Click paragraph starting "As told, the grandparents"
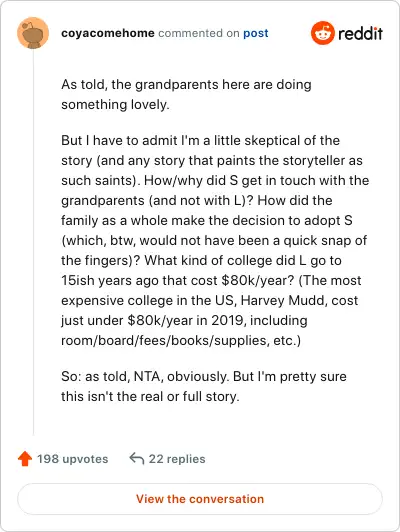 [x=186, y=94]
